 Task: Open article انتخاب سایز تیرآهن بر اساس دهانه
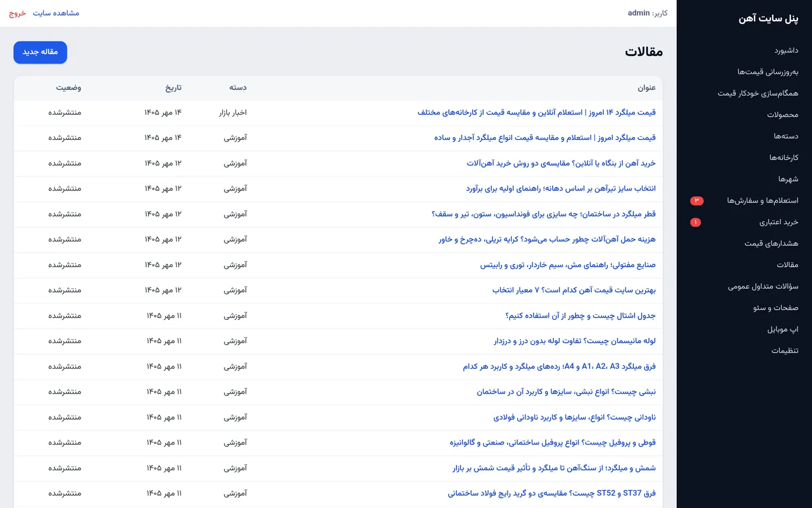pyautogui.click(x=561, y=189)
